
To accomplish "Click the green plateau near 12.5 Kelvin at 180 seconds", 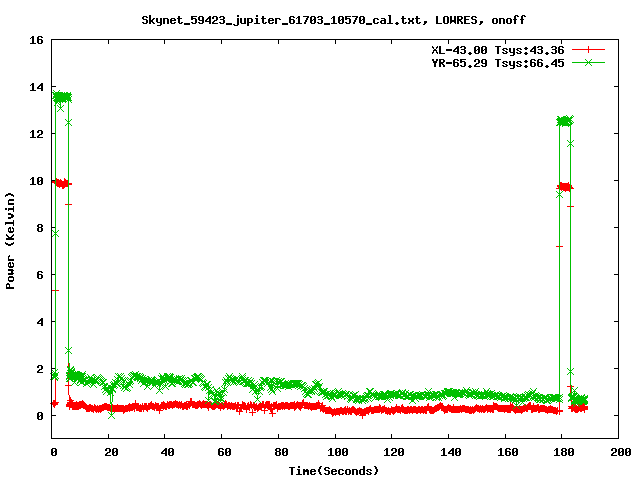I will point(565,121).
